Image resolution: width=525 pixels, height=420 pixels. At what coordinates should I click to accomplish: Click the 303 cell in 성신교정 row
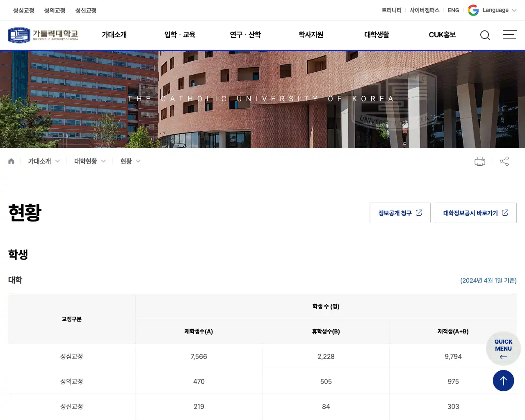point(453,406)
